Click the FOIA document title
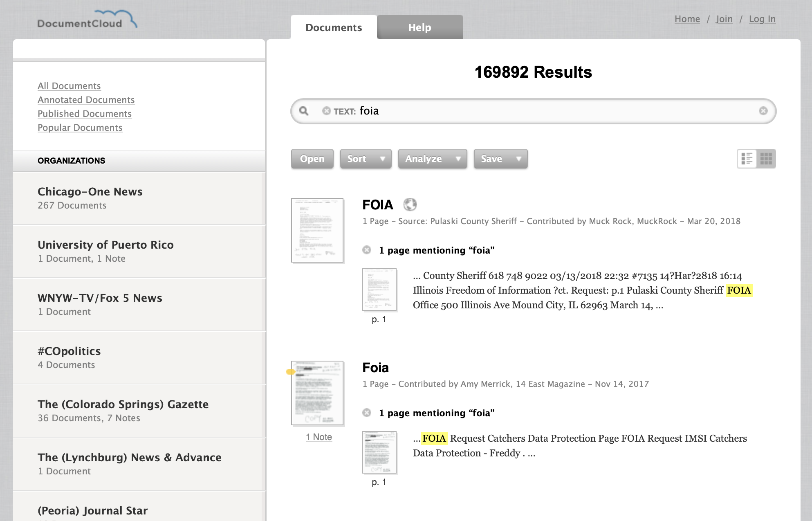Viewport: 812px width, 521px height. 377,204
